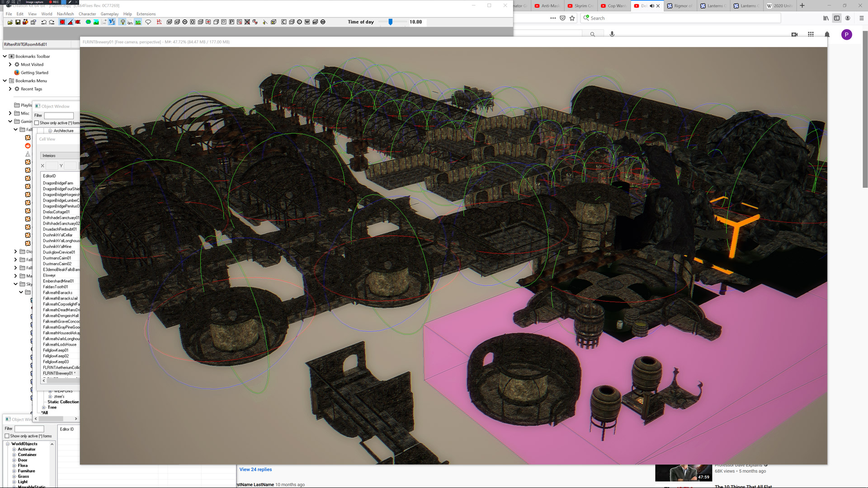The image size is (868, 488).
Task: Check bottom Show only active forms box
Action: click(x=7, y=436)
